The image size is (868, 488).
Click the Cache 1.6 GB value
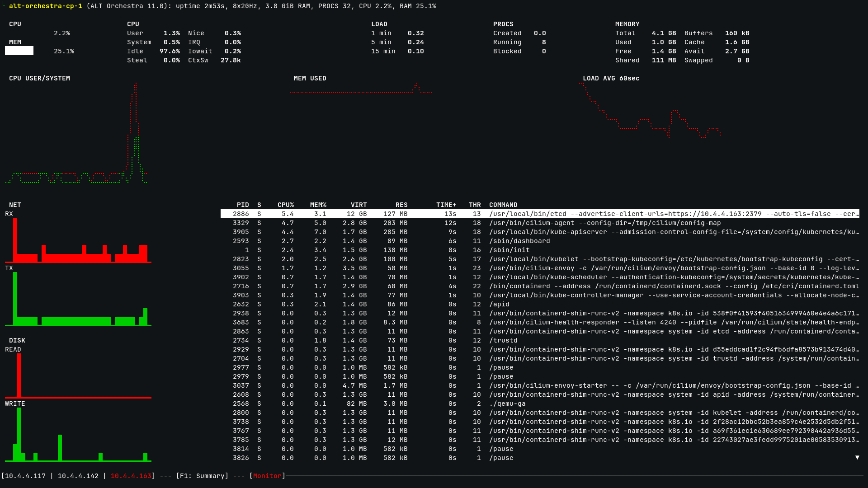[x=737, y=42]
